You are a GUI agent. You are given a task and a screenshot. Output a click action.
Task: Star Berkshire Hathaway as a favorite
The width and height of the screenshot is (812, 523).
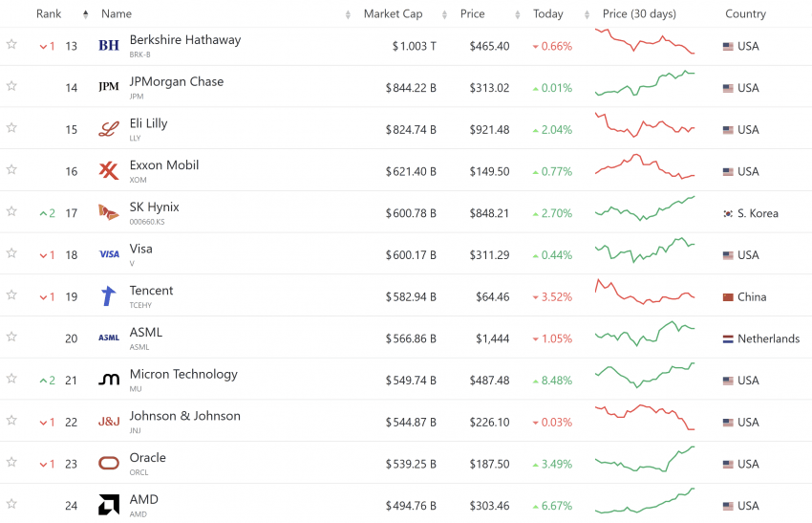[x=11, y=44]
